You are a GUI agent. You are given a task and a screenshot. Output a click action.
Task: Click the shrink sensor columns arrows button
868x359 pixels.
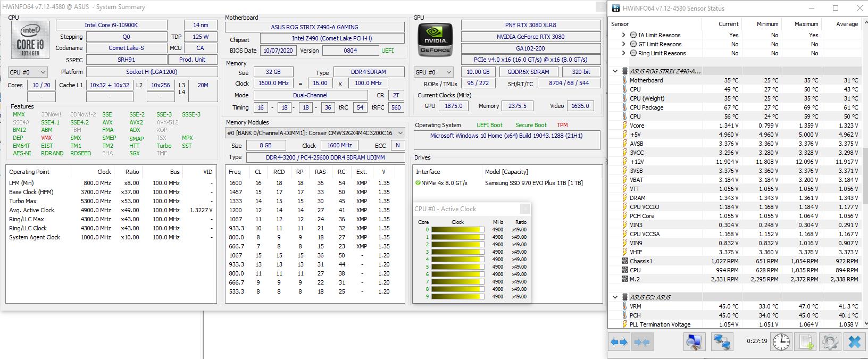pos(642,342)
